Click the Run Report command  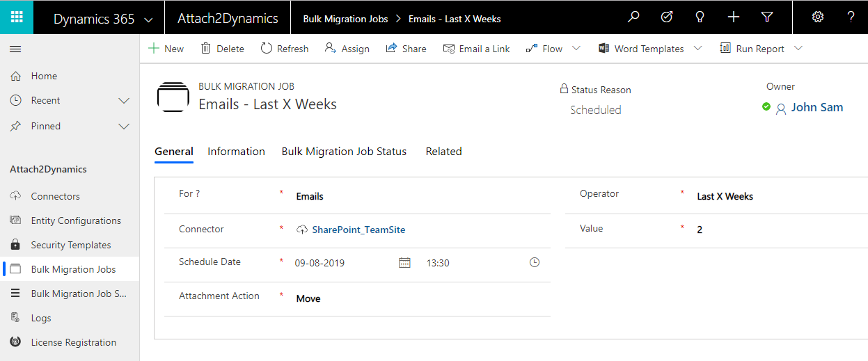click(x=752, y=49)
